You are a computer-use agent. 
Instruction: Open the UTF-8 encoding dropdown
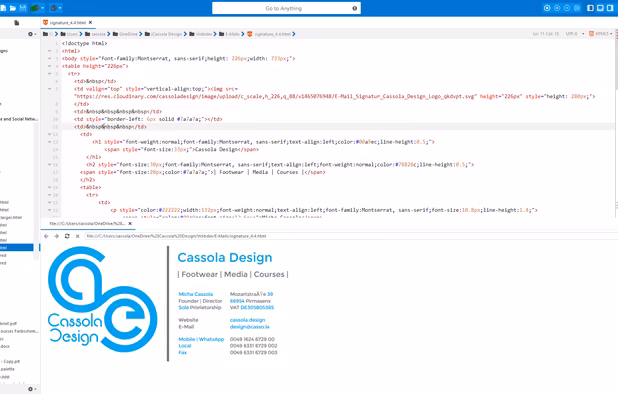coord(575,34)
